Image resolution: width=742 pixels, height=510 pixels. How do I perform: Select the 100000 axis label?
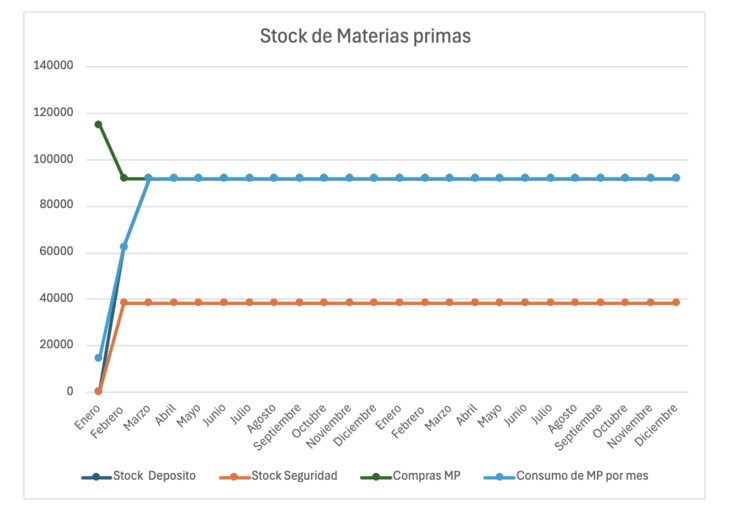tap(52, 159)
